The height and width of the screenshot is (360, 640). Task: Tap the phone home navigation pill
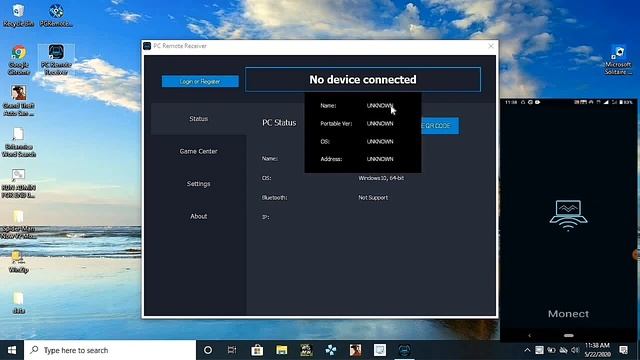pyautogui.click(x=569, y=336)
